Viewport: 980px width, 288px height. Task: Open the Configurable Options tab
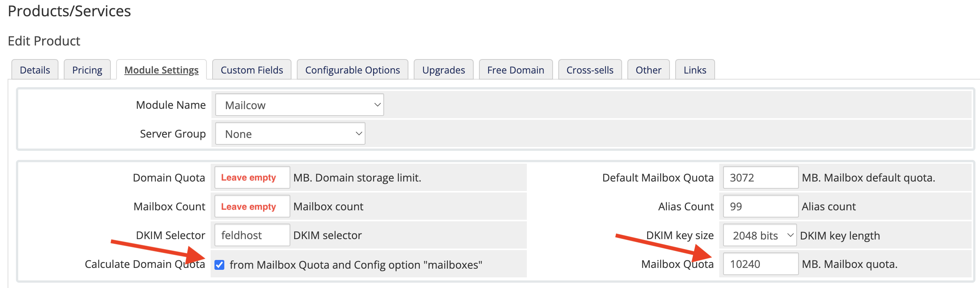[352, 70]
